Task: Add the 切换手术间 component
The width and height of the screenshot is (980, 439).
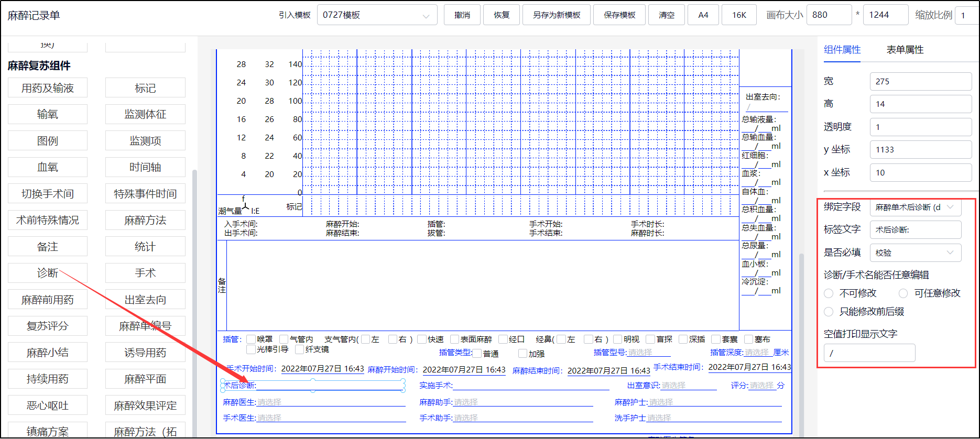Action: 48,194
